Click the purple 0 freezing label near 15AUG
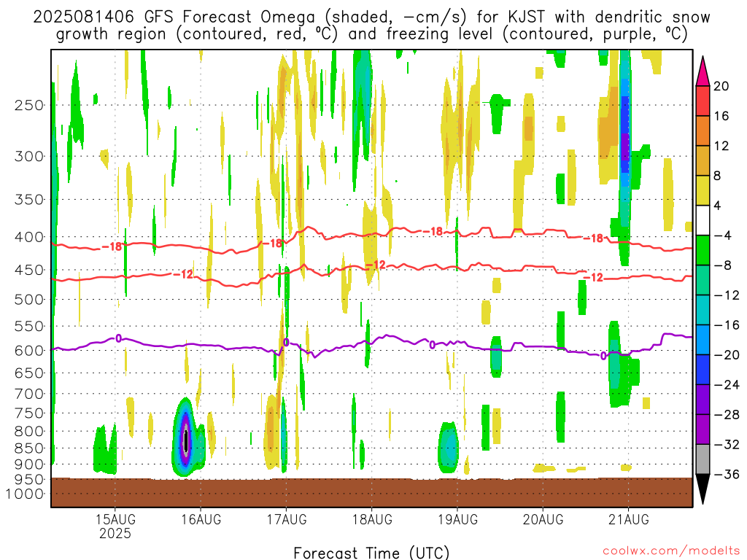The width and height of the screenshot is (747, 560). point(118,338)
